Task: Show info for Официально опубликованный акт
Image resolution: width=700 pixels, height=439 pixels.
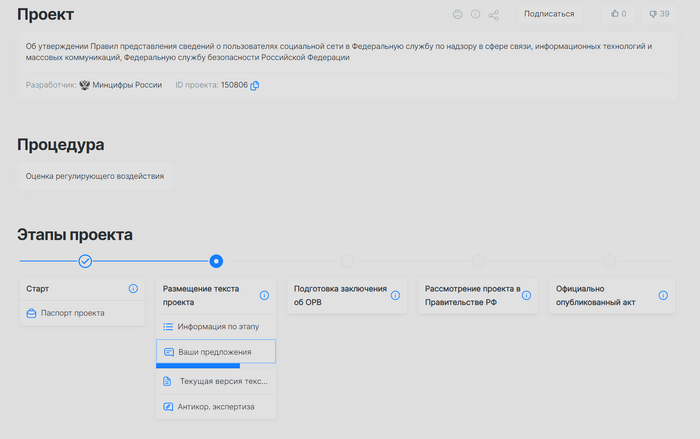Action: click(x=663, y=295)
